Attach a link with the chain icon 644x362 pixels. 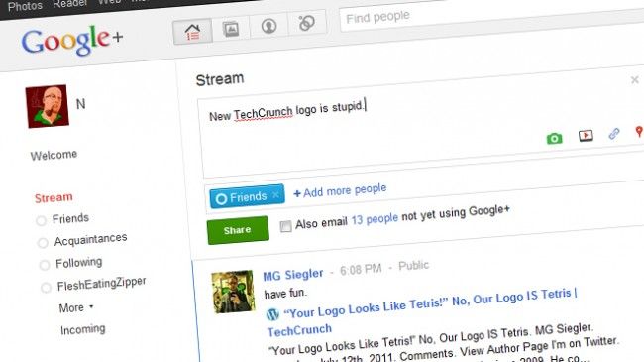point(614,133)
